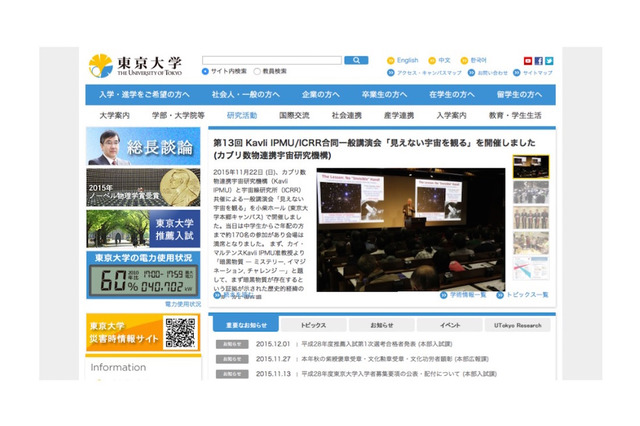Click the Information heading
This screenshot has height=426, width=640.
point(118,367)
